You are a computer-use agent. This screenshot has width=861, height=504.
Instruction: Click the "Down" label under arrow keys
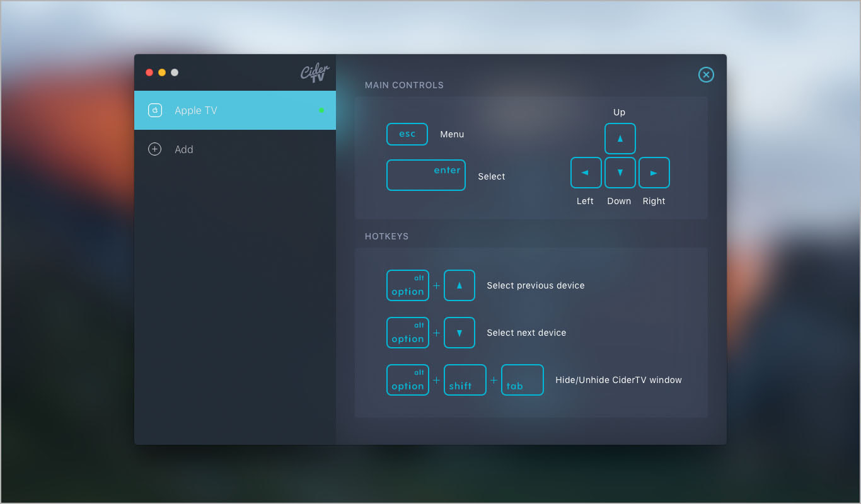click(619, 201)
